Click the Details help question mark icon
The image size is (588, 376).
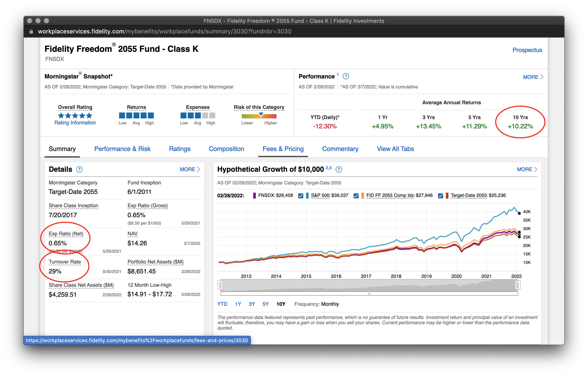point(79,169)
